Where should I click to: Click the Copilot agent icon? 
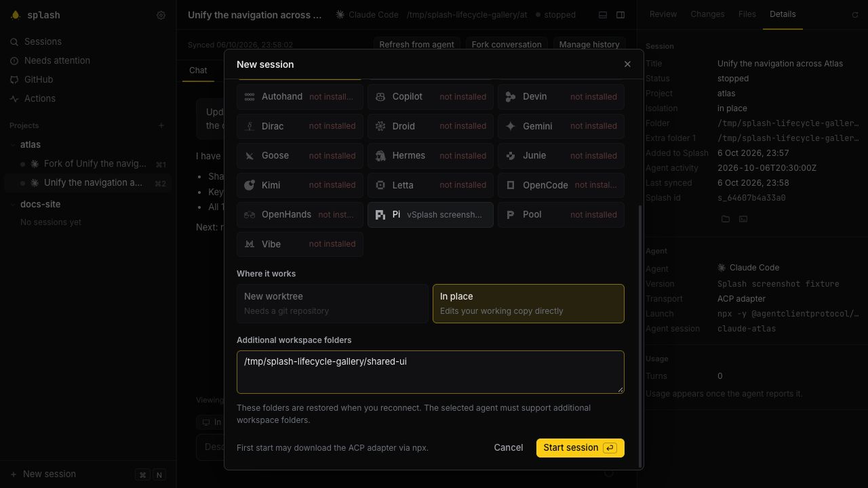coord(380,97)
